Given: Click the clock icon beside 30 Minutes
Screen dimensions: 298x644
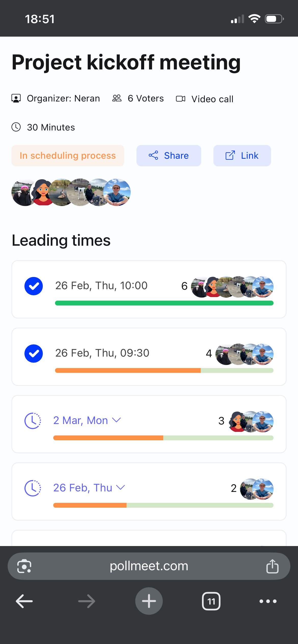Looking at the screenshot, I should pyautogui.click(x=16, y=127).
